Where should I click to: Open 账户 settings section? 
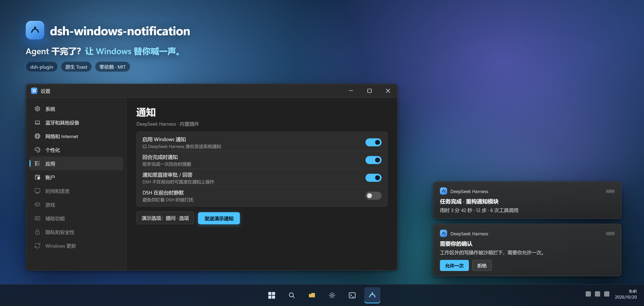pyautogui.click(x=76, y=177)
